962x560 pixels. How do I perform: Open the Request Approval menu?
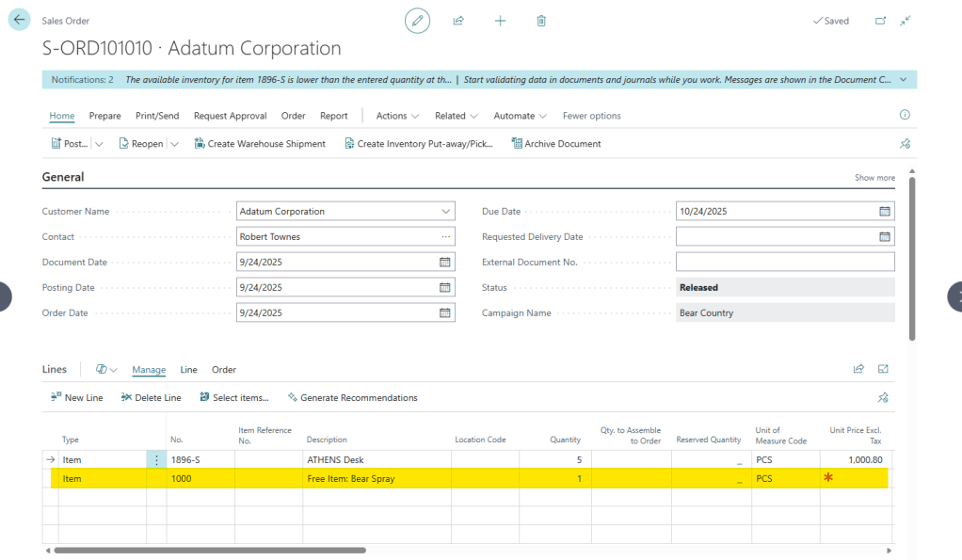pyautogui.click(x=230, y=116)
